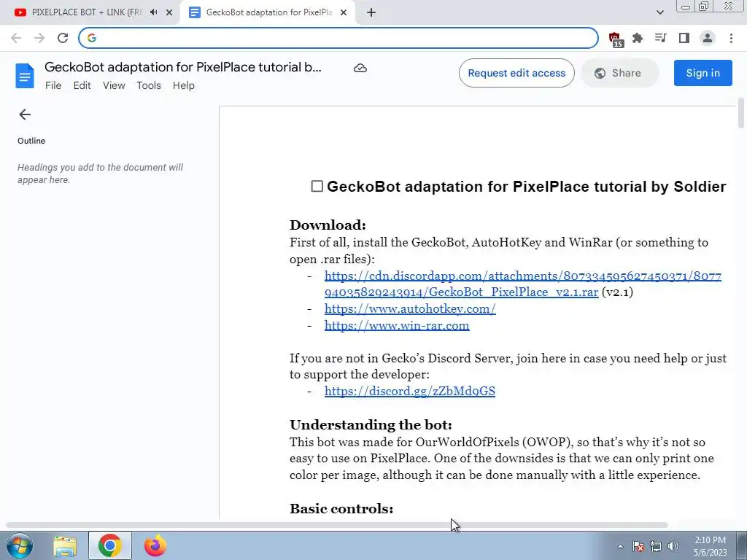Image resolution: width=747 pixels, height=560 pixels.
Task: Click the Show desktop strip beside the clock
Action: (x=742, y=545)
